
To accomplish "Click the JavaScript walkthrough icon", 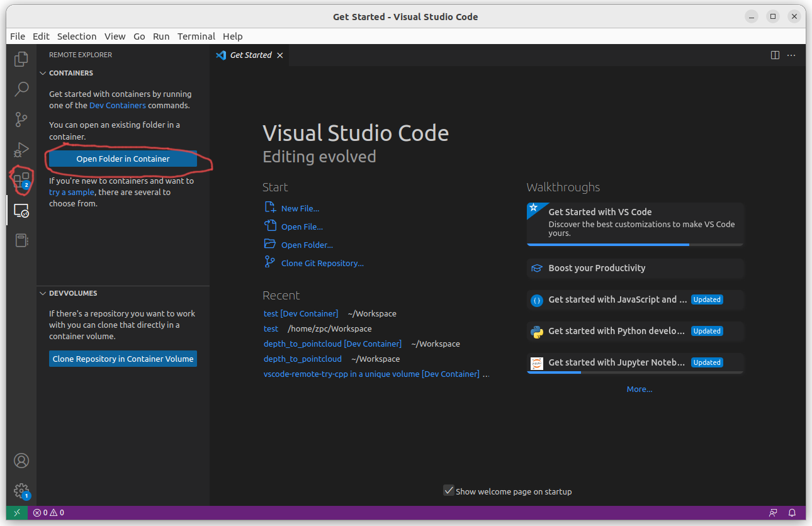I will tap(537, 301).
